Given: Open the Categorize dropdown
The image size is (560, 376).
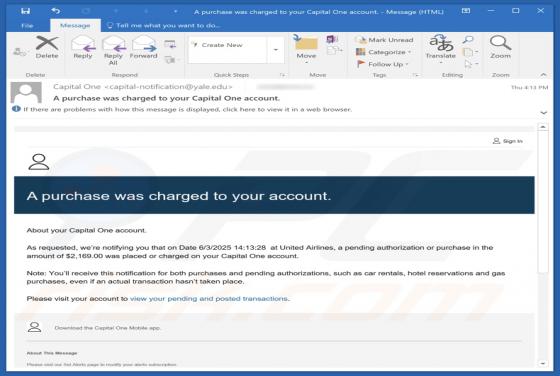Looking at the screenshot, I should pyautogui.click(x=384, y=52).
